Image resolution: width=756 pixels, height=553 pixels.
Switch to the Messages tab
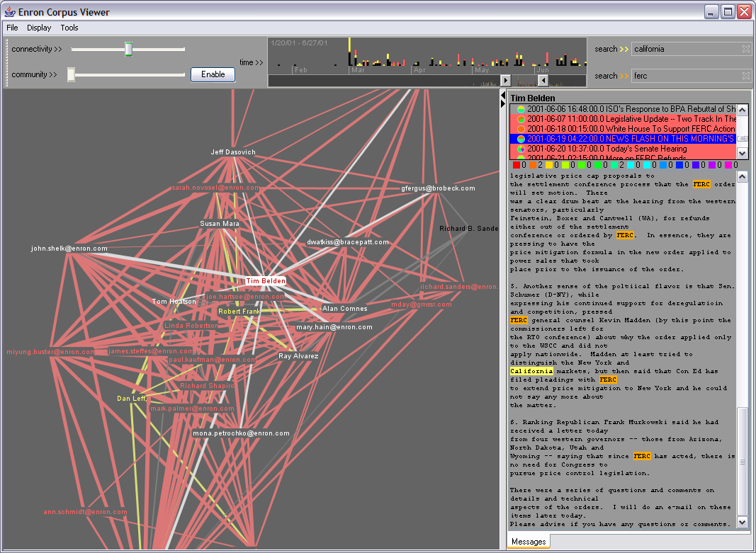click(x=529, y=542)
